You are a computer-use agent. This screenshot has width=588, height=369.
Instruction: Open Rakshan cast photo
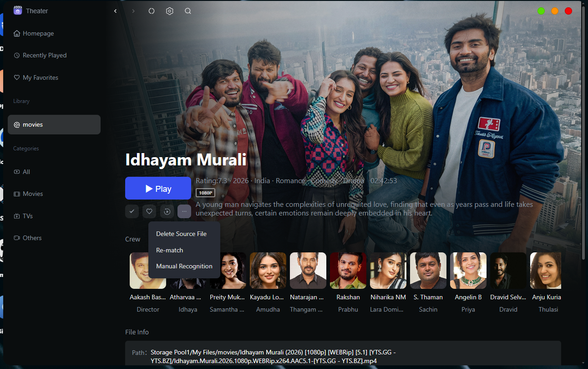tap(348, 271)
